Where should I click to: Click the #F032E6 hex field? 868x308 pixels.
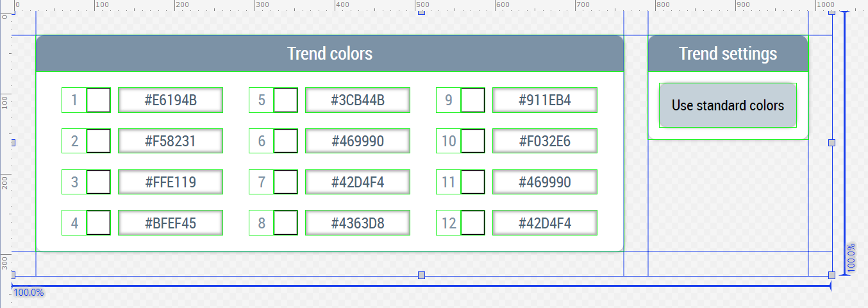pos(545,141)
